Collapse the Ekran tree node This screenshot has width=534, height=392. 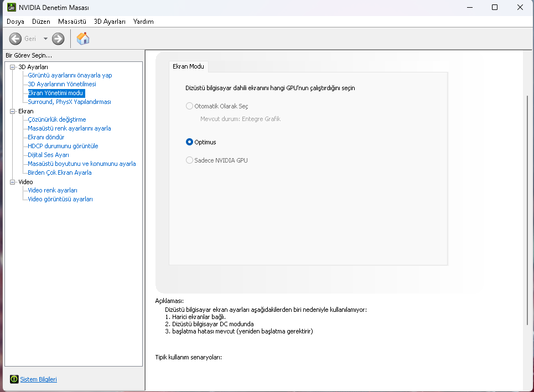click(x=13, y=111)
